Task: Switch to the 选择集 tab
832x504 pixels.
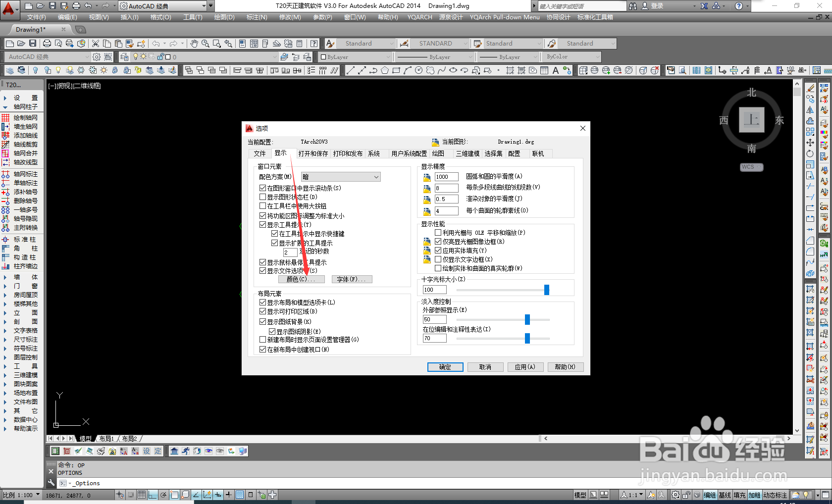Action: (493, 153)
